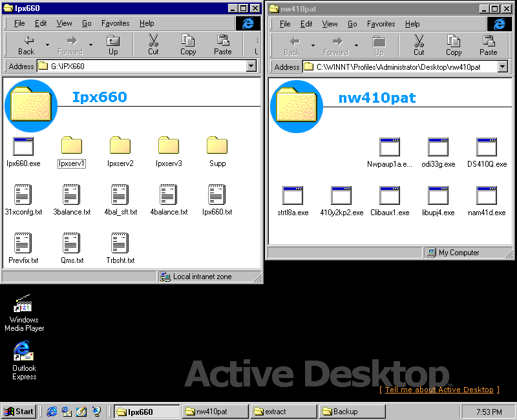
Task: Open Help menu in nw410pat window
Action: pos(412,24)
